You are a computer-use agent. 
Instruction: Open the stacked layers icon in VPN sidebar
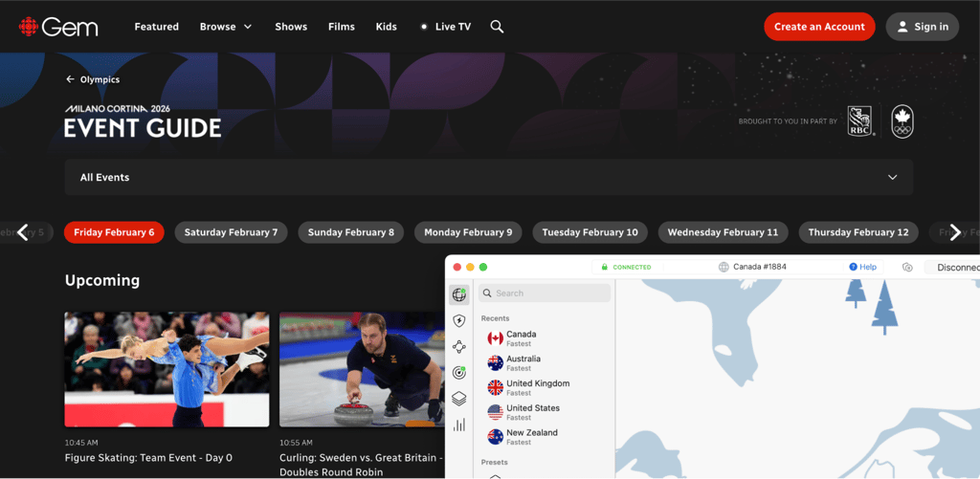459,399
